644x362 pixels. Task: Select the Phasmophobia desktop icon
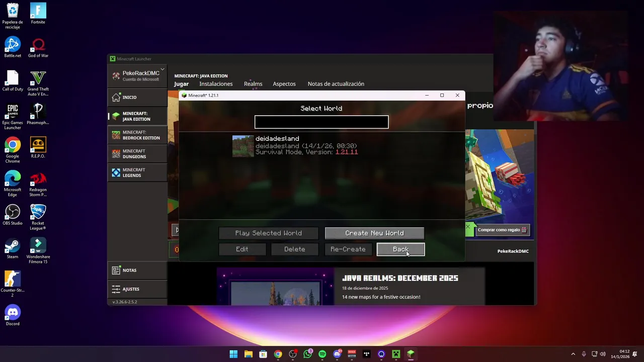pos(38,114)
